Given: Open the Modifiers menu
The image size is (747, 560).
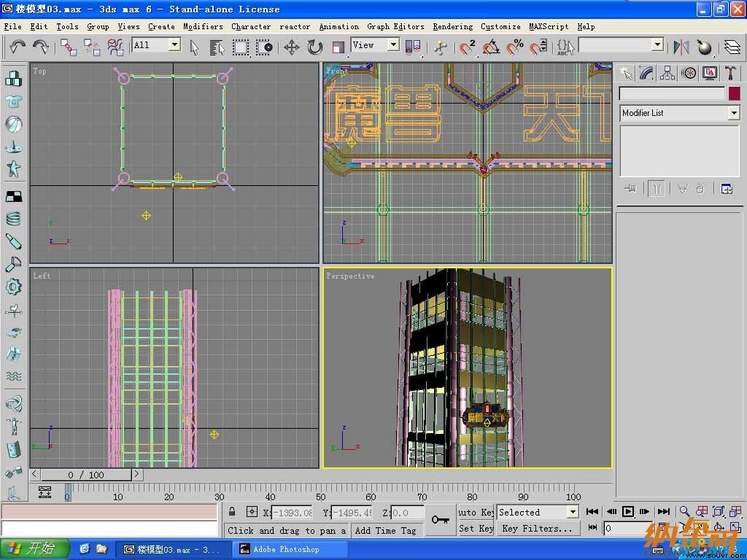Looking at the screenshot, I should [x=203, y=27].
